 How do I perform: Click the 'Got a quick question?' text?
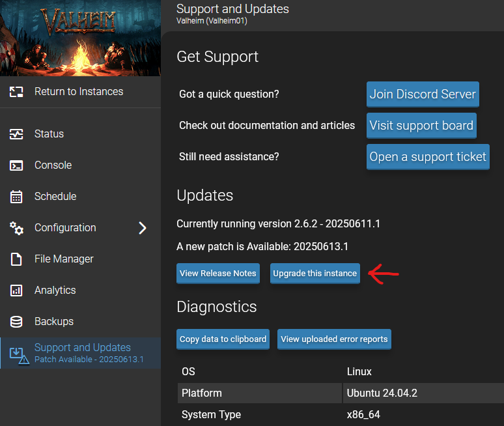(x=229, y=94)
